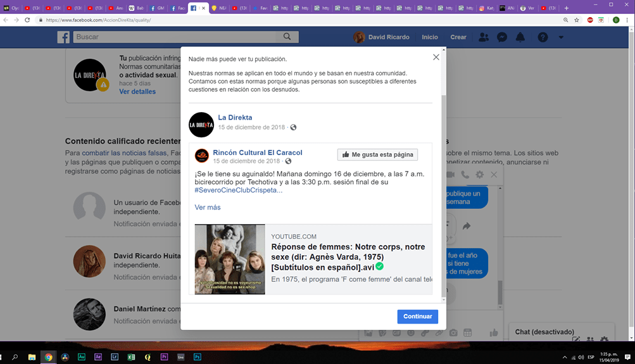This screenshot has width=635, height=364.
Task: Show hidden system tray icons
Action: pyautogui.click(x=565, y=357)
